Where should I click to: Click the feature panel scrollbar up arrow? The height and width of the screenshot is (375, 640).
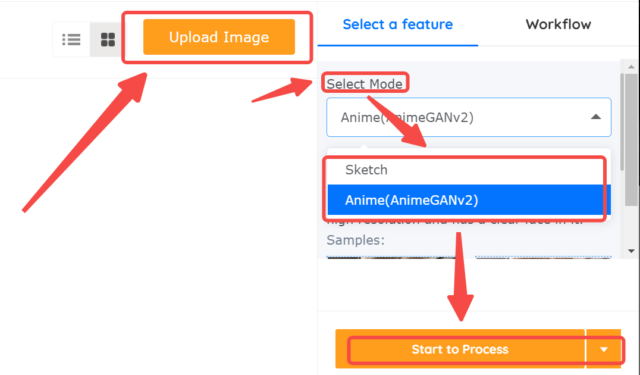(631, 67)
